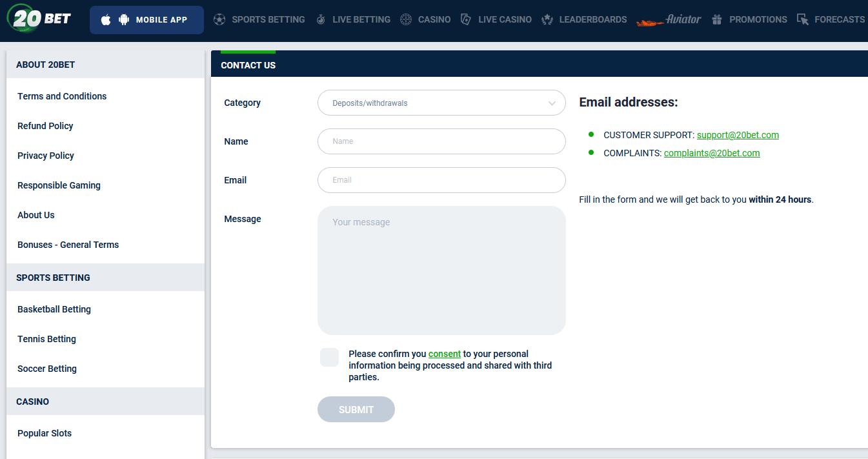Open the Forecasts menu item

click(x=831, y=19)
